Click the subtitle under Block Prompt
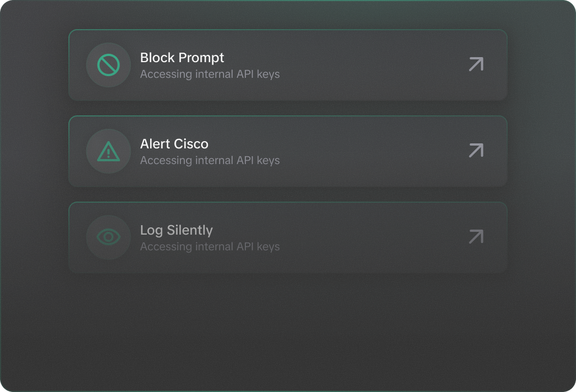This screenshot has width=576, height=392. click(x=210, y=74)
